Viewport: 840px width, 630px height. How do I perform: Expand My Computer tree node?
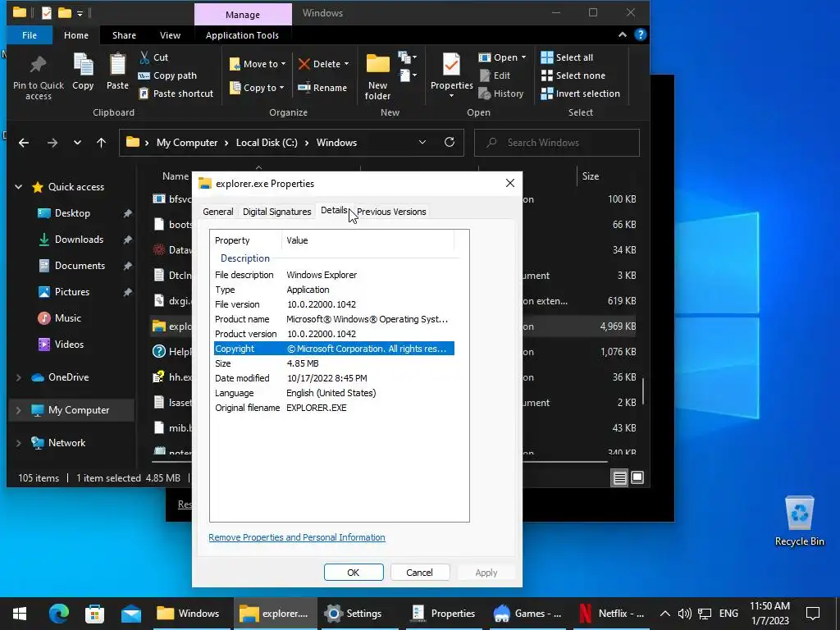pos(19,410)
